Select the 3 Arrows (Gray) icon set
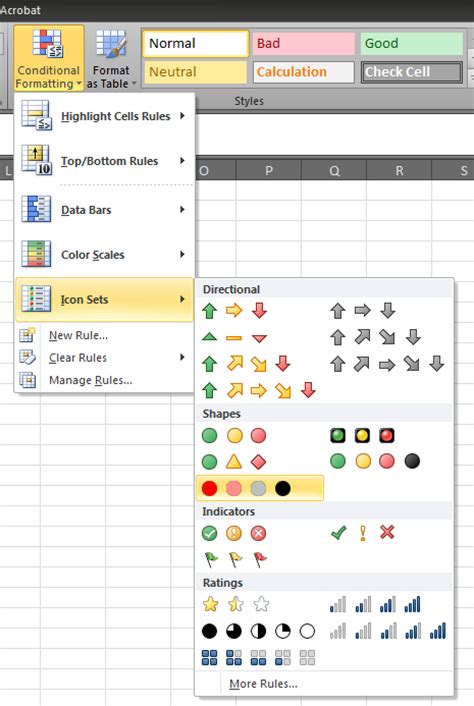The image size is (474, 706). click(363, 311)
